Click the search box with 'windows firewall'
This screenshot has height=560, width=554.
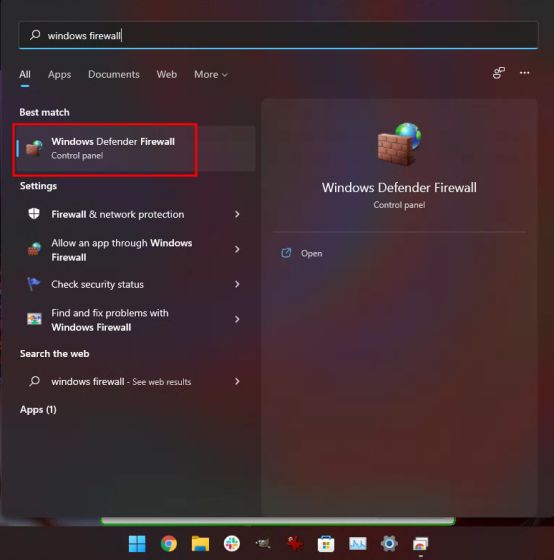278,35
